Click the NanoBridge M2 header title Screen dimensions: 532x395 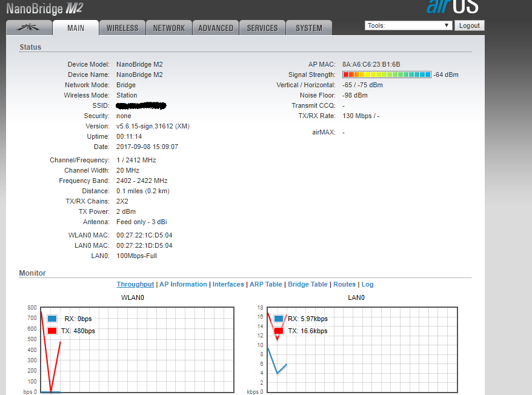tap(44, 8)
